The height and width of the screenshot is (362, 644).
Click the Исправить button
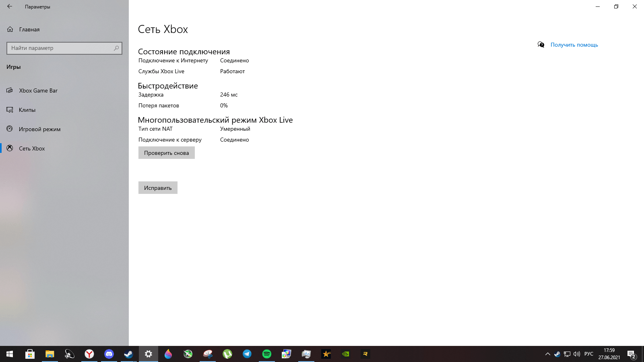tap(158, 188)
